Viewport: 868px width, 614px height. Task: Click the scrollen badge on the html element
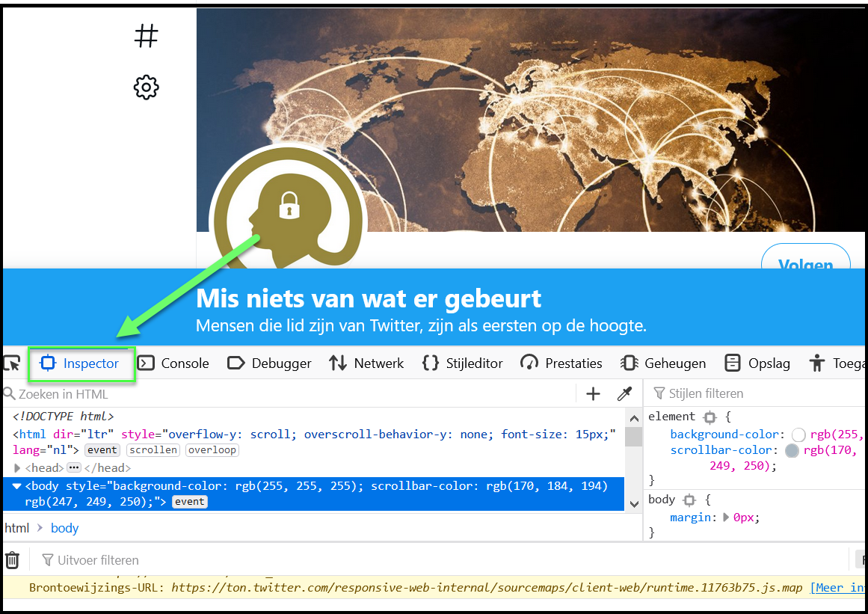[x=153, y=449]
